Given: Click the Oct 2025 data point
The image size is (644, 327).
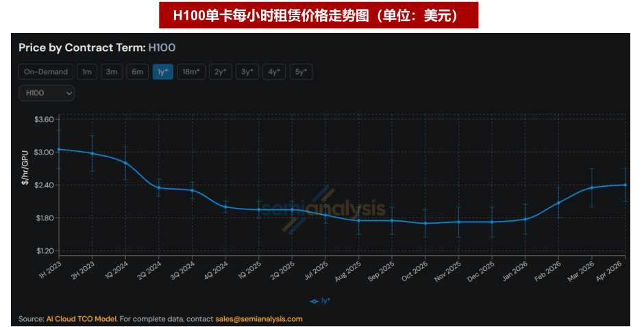Looking at the screenshot, I should tap(425, 223).
